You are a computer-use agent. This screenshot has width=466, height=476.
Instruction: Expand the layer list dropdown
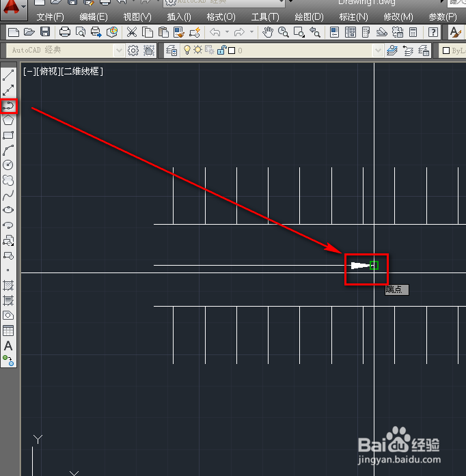tap(378, 51)
